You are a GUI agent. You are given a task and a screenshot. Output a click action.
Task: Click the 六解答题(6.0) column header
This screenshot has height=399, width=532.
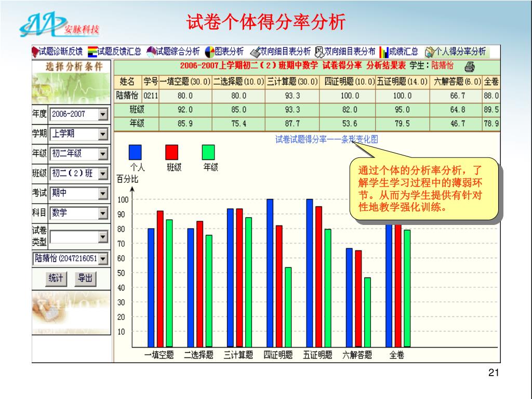(x=457, y=82)
